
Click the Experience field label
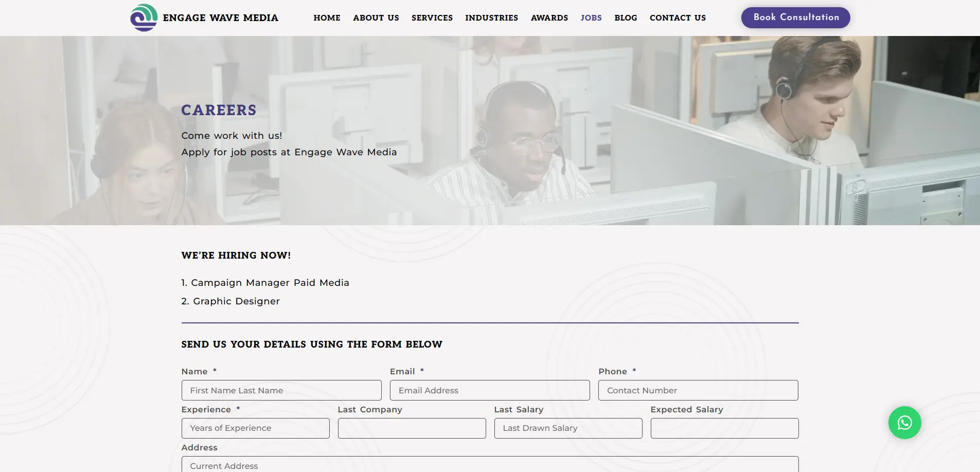(206, 410)
